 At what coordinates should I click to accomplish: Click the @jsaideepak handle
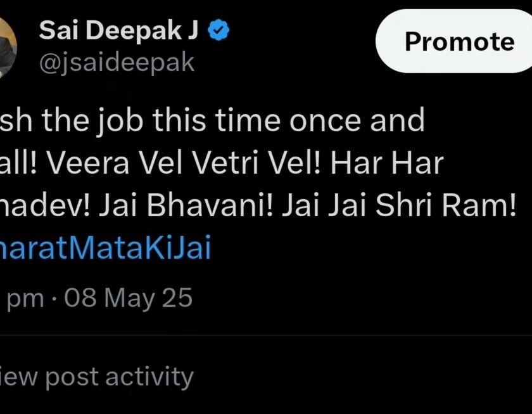tap(117, 62)
